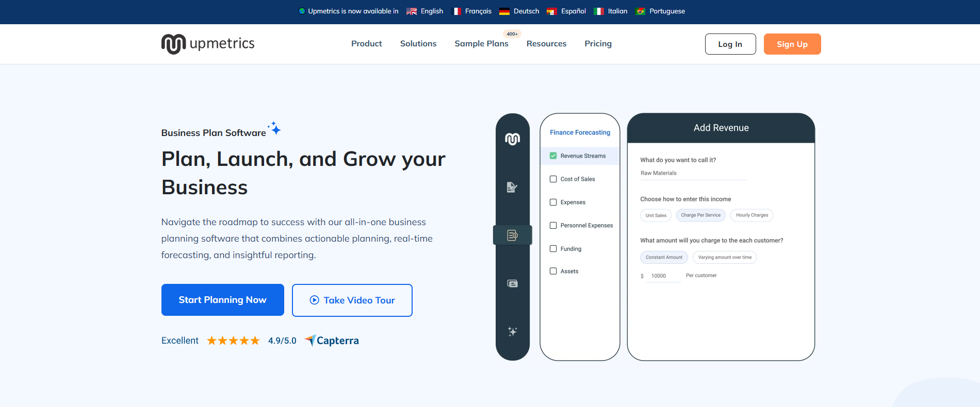This screenshot has height=407, width=980.
Task: Click the Excellent rating label
Action: pos(179,341)
